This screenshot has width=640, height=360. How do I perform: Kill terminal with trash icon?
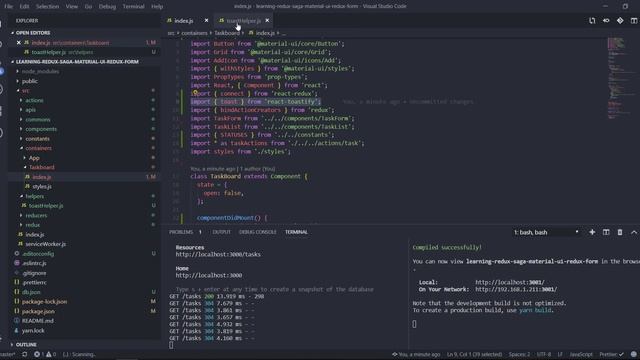tap(620, 232)
